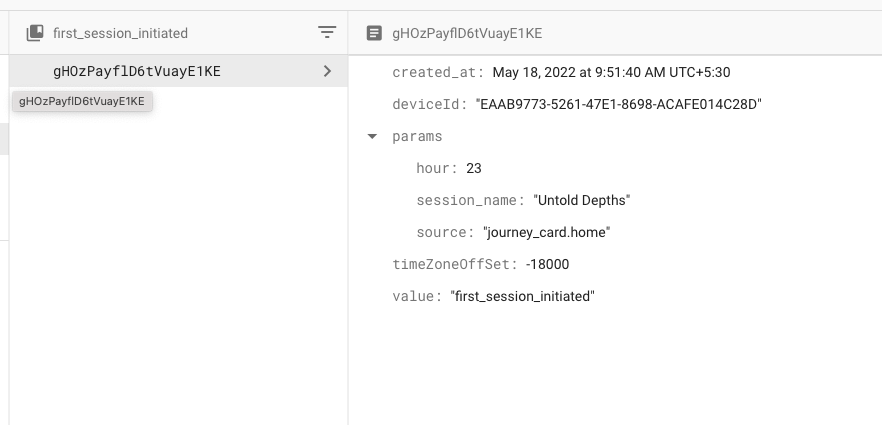Click the value field "first_session_initiated"
The height and width of the screenshot is (425, 882).
click(x=522, y=296)
